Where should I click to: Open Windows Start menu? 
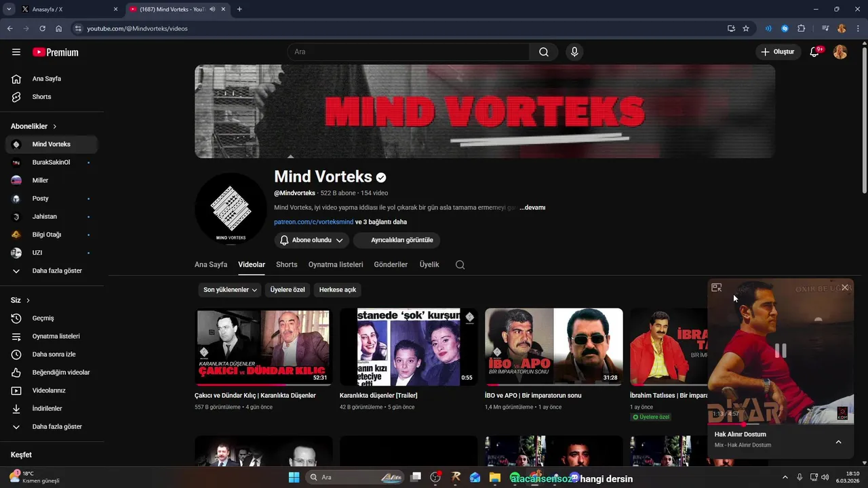[294, 477]
